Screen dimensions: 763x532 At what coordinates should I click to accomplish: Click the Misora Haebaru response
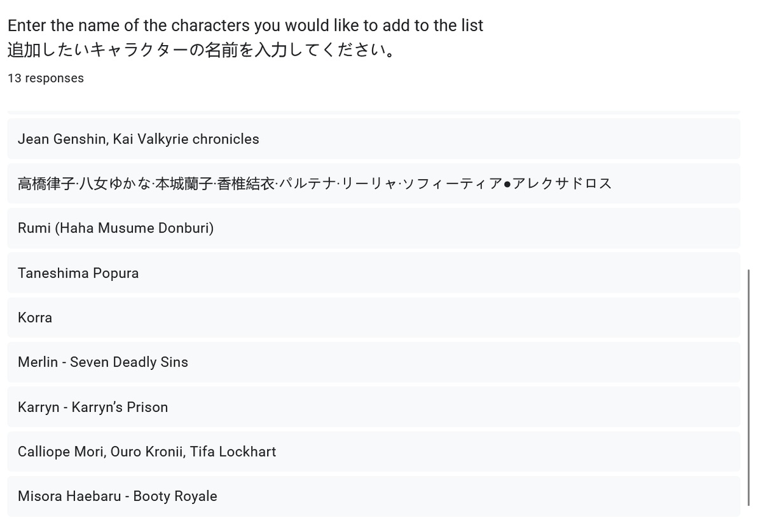(373, 496)
